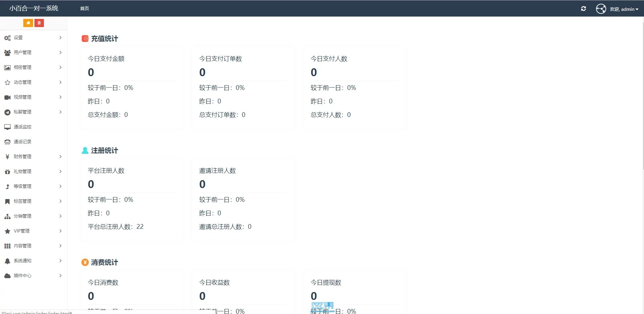Open 用户管理 via its people icon
This screenshot has width=644, height=314.
coord(7,52)
